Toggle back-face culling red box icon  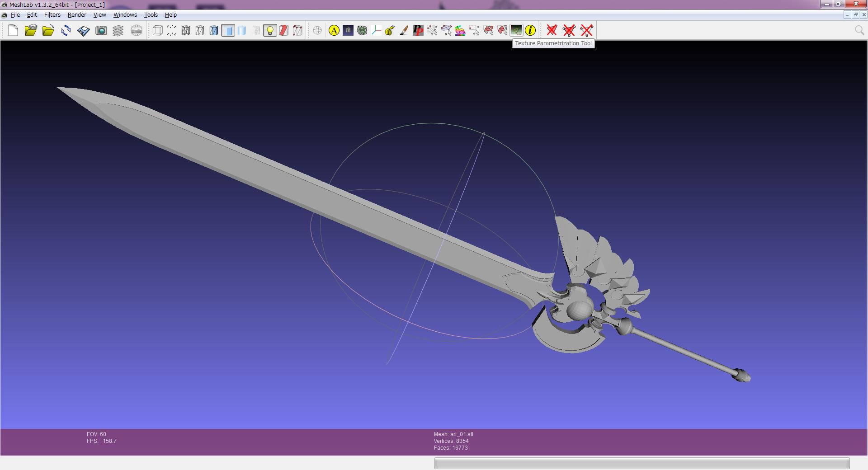coord(284,30)
